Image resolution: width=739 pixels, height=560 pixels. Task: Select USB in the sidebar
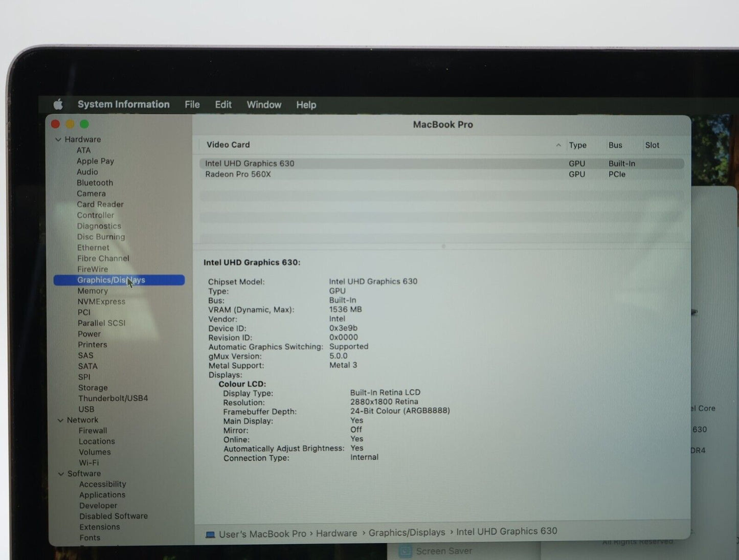[86, 409]
